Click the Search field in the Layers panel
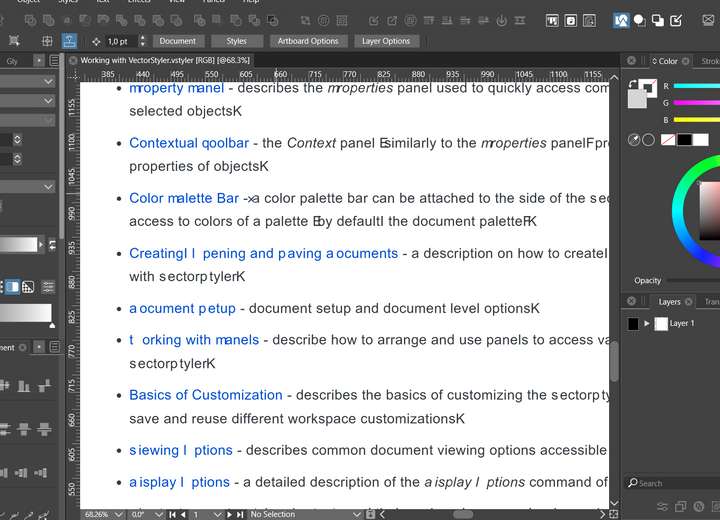720x520 pixels. [673, 483]
